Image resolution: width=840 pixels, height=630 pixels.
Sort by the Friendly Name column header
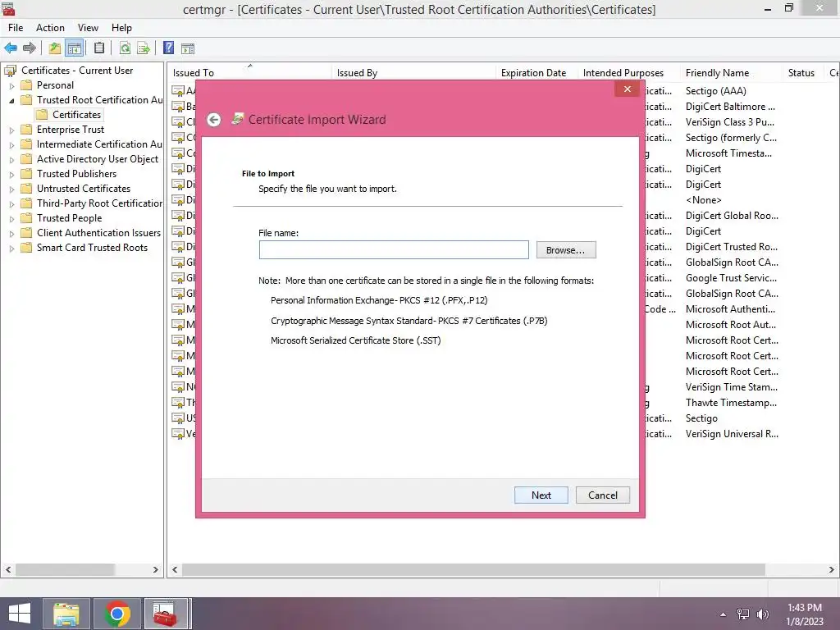tap(733, 73)
